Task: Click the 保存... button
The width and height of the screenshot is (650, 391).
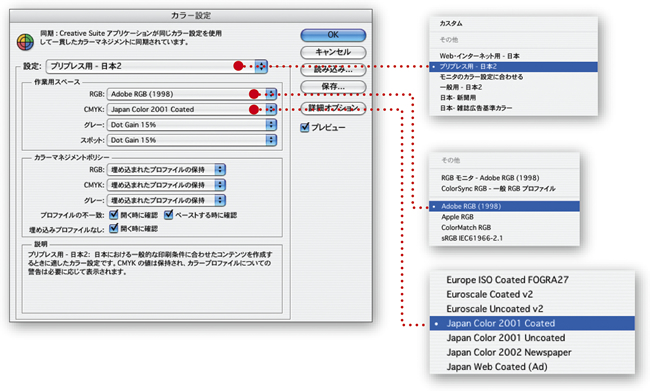Action: [x=333, y=87]
